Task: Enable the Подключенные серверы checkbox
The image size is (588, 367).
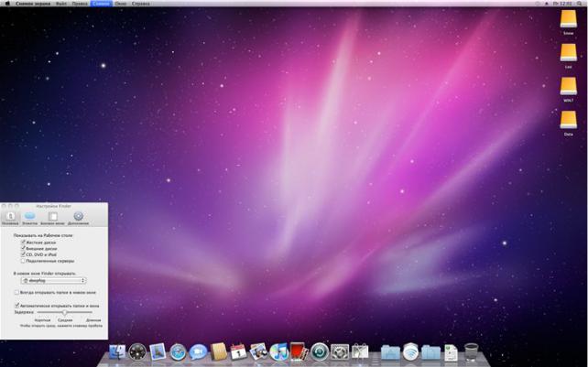Action: 23,261
